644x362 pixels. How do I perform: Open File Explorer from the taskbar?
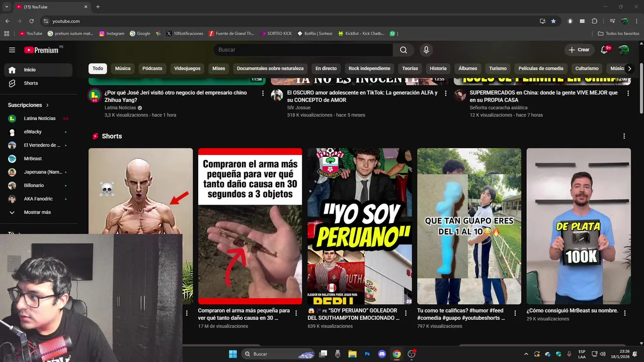pos(352,354)
